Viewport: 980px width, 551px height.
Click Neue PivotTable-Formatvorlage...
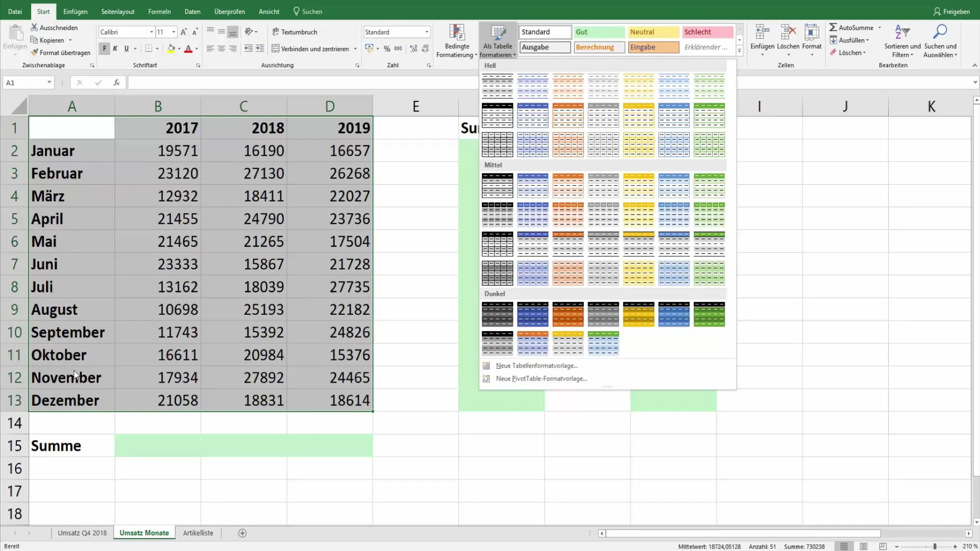[x=541, y=379]
